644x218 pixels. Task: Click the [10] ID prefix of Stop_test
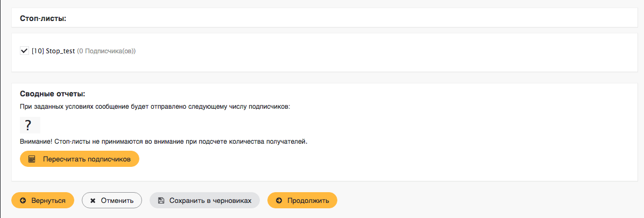[38, 51]
